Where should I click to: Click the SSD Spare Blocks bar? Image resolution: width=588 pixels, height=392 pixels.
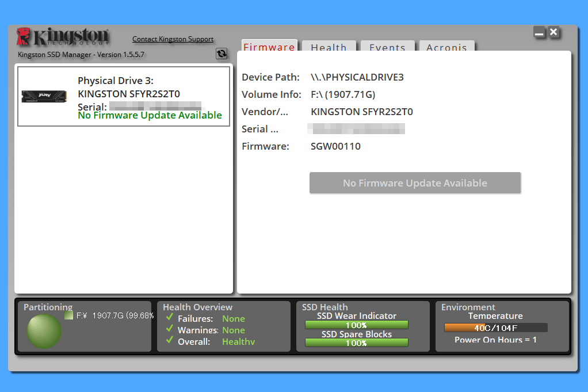click(x=356, y=342)
